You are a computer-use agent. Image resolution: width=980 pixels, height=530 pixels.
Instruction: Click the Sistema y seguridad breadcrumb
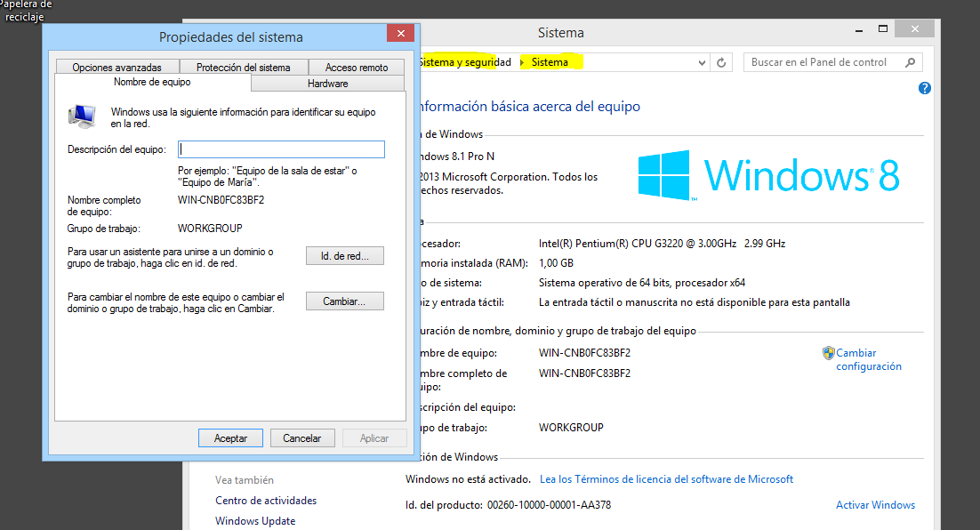[465, 62]
